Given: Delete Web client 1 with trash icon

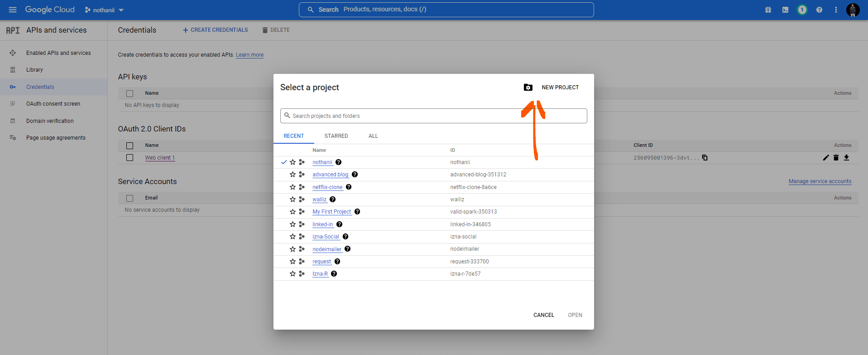Looking at the screenshot, I should (836, 157).
